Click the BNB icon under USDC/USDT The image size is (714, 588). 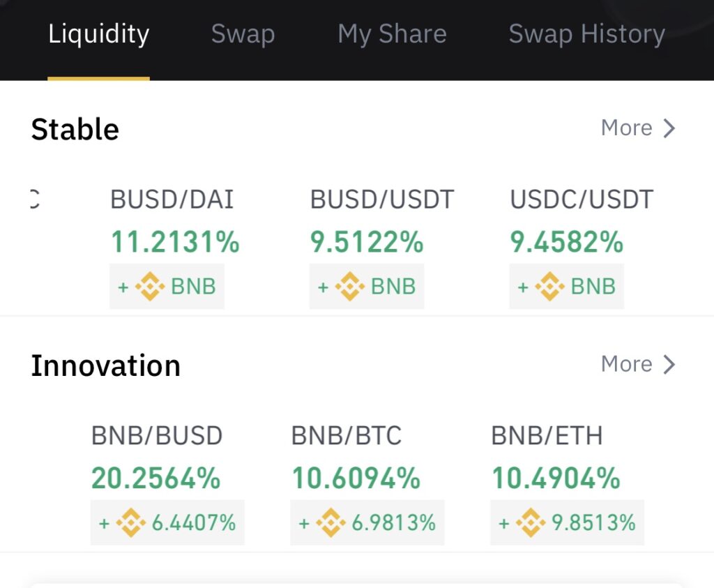(549, 287)
